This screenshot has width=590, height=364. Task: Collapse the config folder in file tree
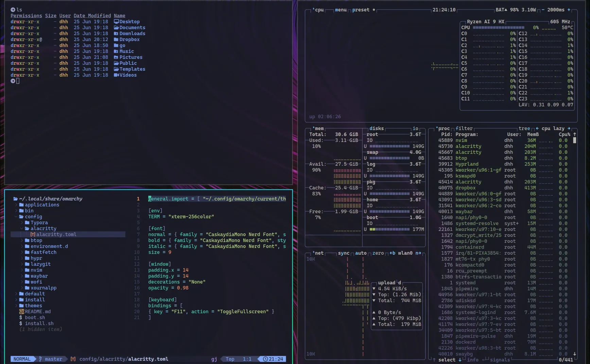click(x=16, y=217)
